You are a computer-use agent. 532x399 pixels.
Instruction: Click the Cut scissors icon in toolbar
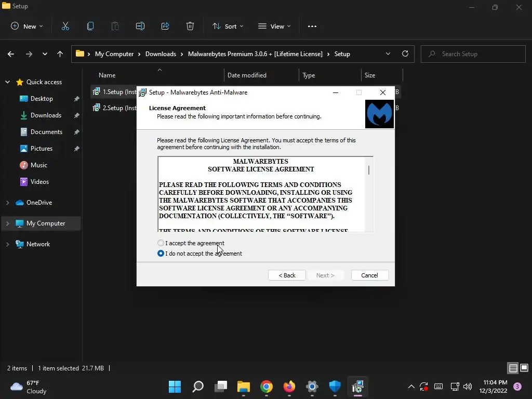tap(65, 26)
